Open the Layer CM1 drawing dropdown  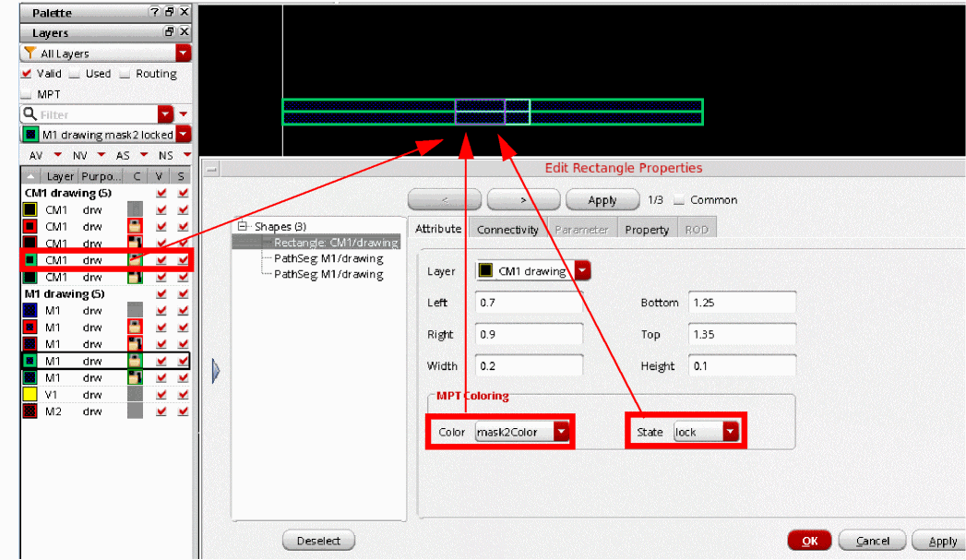[582, 270]
